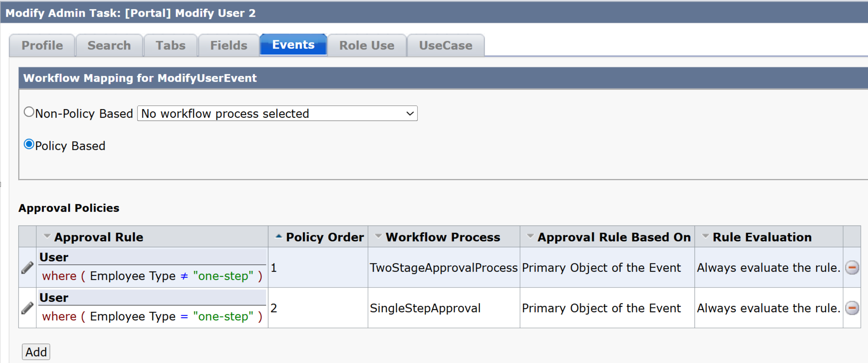
Task: Sort by Approval Rule Based On arrow
Action: click(x=530, y=236)
